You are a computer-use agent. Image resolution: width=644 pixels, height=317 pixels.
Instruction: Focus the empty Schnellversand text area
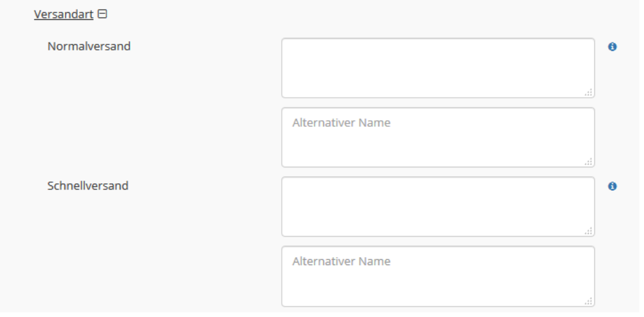438,207
